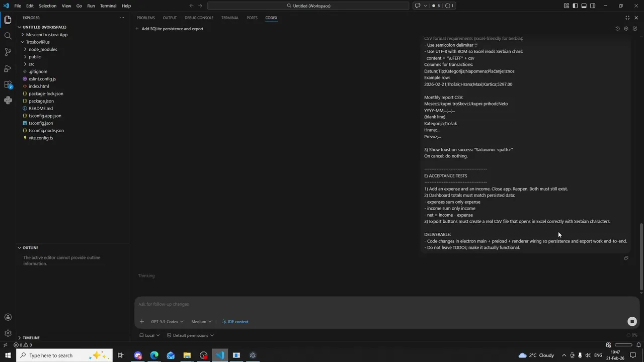Toggle the bottom panel
Screen dimensions: 644x362
[584, 6]
